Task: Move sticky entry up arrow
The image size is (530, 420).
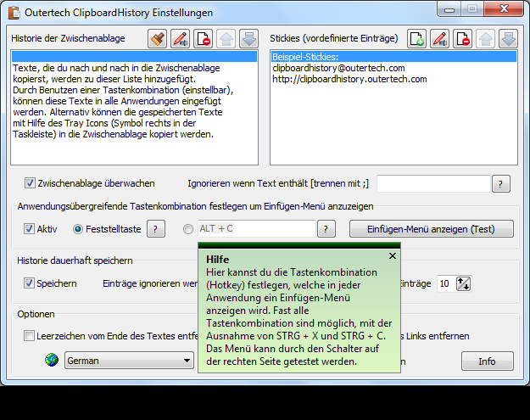Action: (x=485, y=38)
